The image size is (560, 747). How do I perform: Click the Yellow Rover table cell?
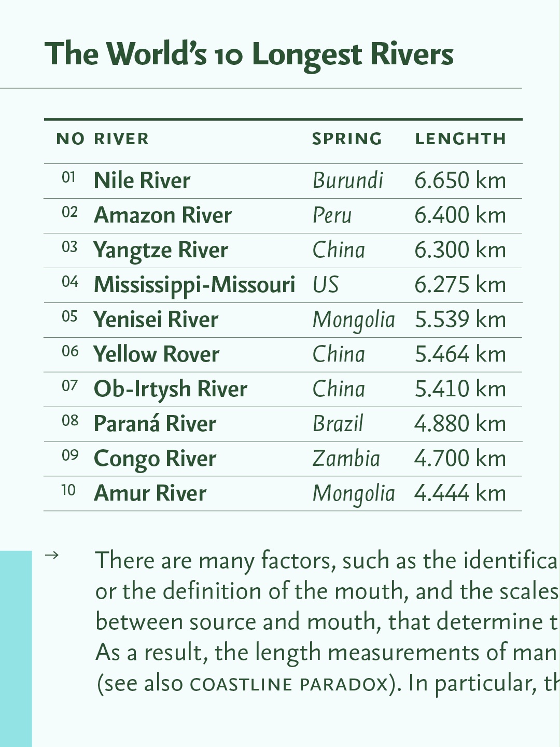(157, 354)
